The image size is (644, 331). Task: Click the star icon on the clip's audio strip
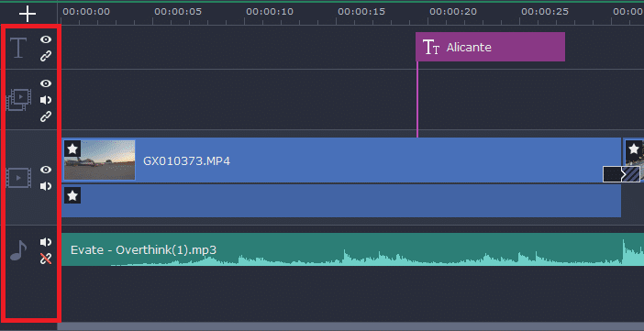(72, 195)
